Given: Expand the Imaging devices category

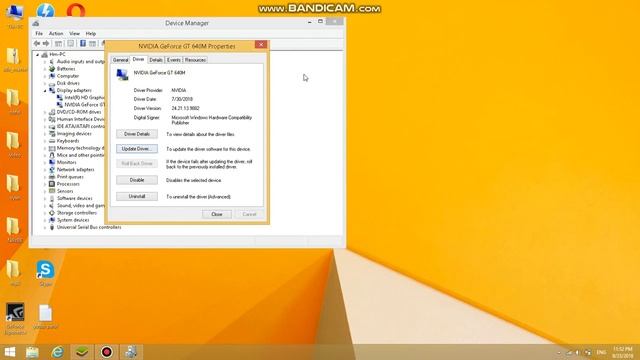Looking at the screenshot, I should (x=45, y=133).
